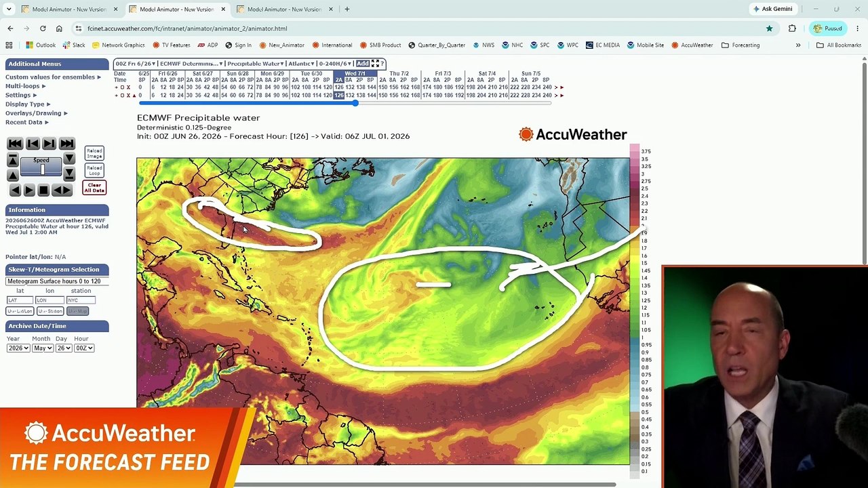Open the 00Z Fri 6/26 run dropdown
The image size is (868, 488).
coord(135,64)
